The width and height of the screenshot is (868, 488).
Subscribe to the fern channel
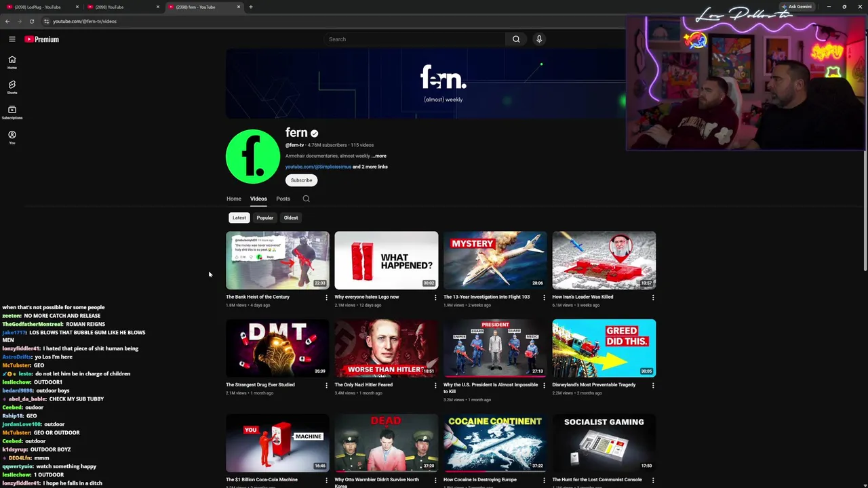302,180
